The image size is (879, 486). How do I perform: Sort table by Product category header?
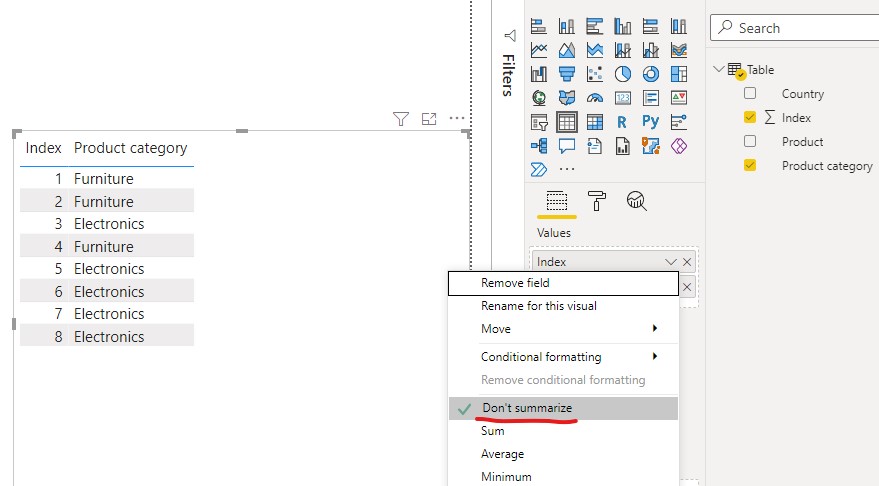(x=131, y=149)
